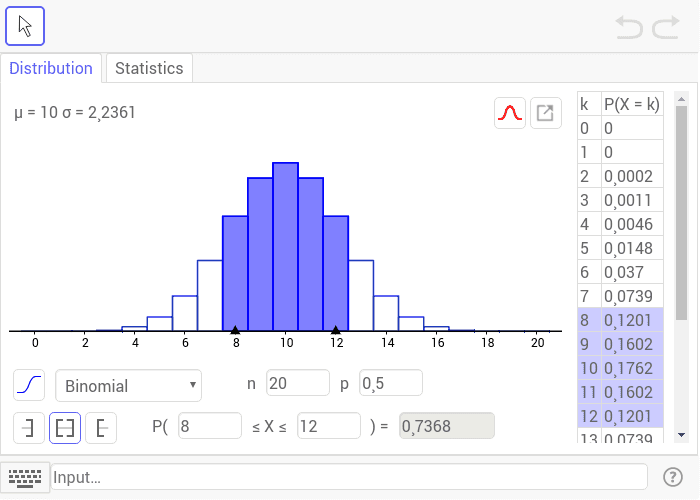Click the table scrollbar up arrow
700x500 pixels.
coord(681,99)
